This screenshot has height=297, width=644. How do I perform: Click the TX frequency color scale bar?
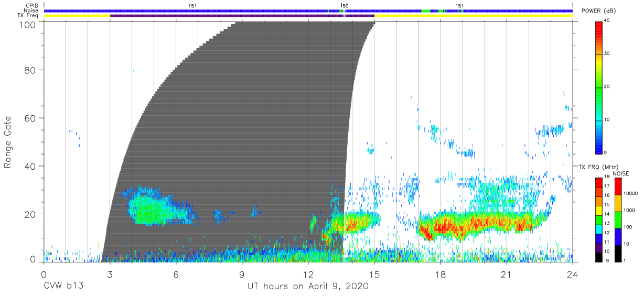[x=599, y=219]
